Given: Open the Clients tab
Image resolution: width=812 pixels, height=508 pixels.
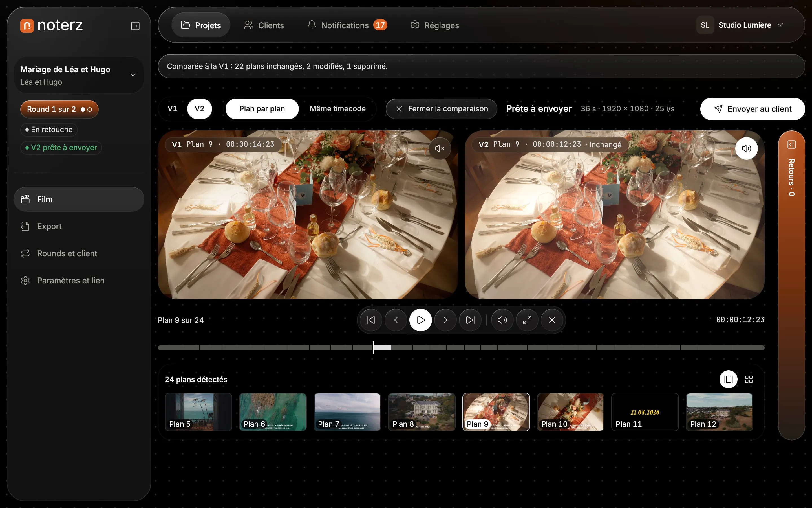Looking at the screenshot, I should point(264,25).
